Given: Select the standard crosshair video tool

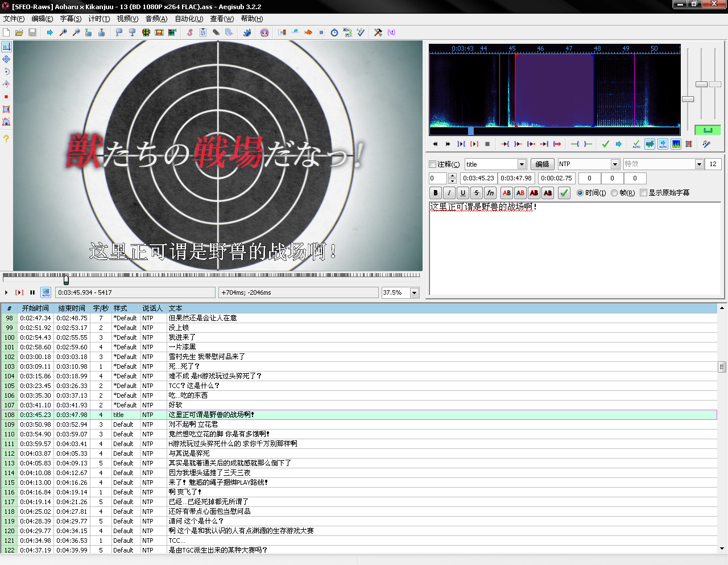Looking at the screenshot, I should pos(6,47).
